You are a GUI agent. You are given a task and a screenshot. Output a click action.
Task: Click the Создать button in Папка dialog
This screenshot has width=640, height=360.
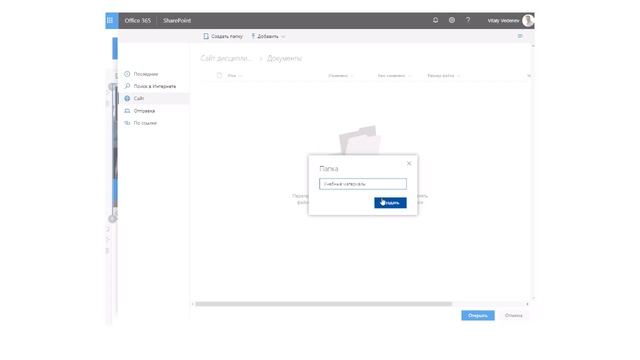click(x=390, y=203)
